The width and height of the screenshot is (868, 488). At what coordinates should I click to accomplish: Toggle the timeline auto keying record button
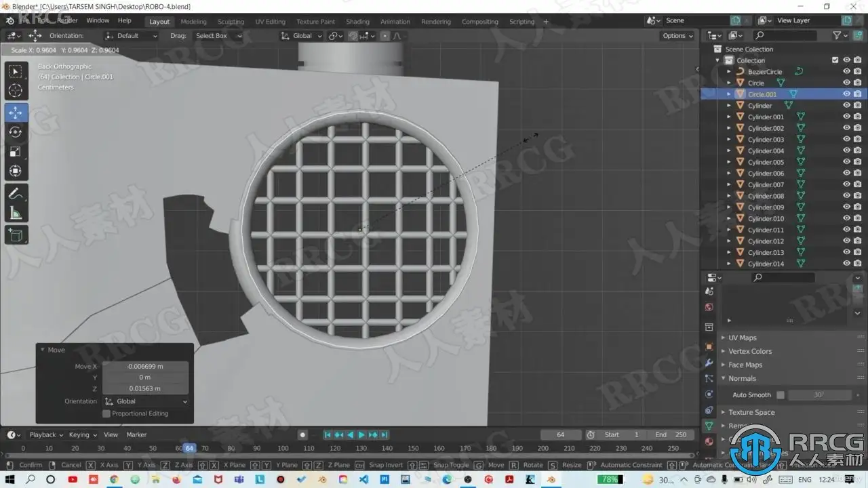coord(302,434)
